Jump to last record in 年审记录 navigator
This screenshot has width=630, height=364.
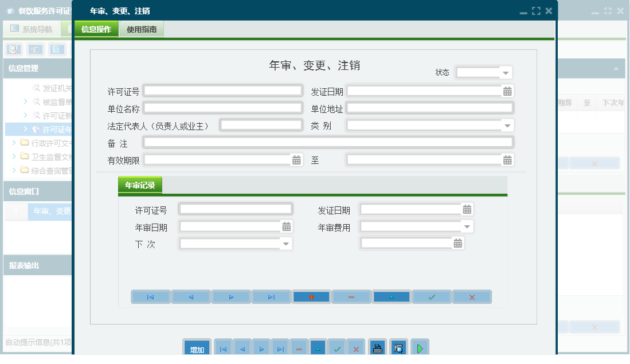pos(271,297)
